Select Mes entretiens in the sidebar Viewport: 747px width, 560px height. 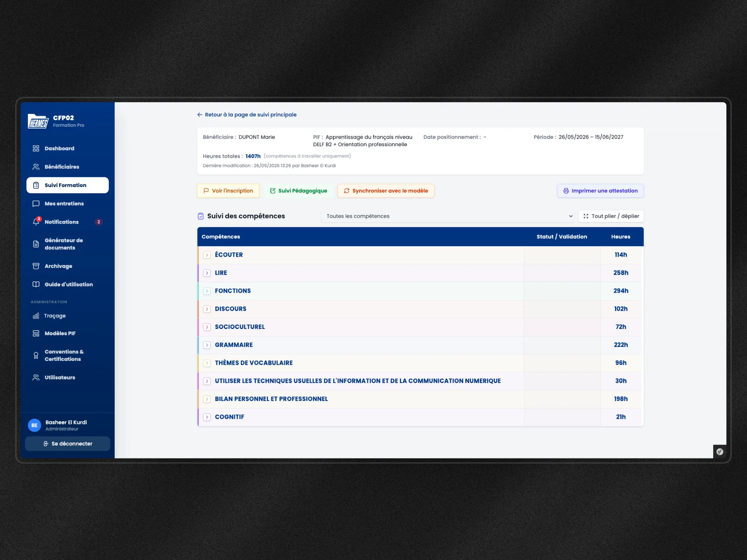tap(67, 204)
